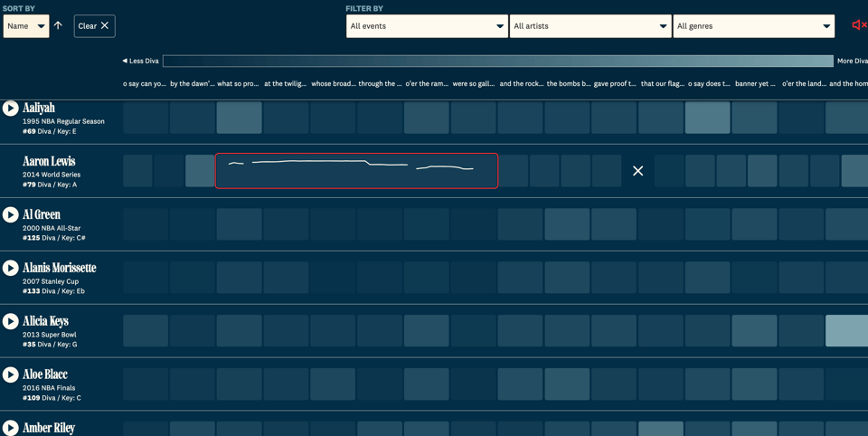This screenshot has height=436, width=868.
Task: Play Alanis Morissette's anthem performance
Action: tap(11, 268)
